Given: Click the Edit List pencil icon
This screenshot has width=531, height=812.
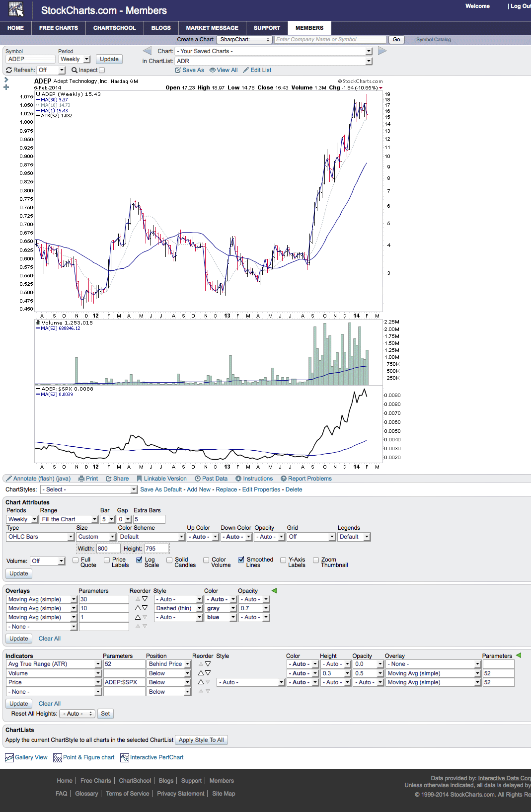Looking at the screenshot, I should click(245, 70).
